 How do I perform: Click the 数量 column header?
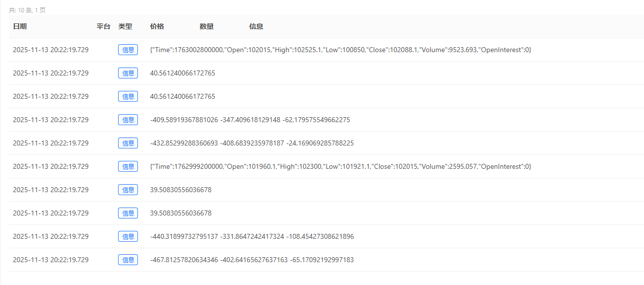click(x=206, y=27)
